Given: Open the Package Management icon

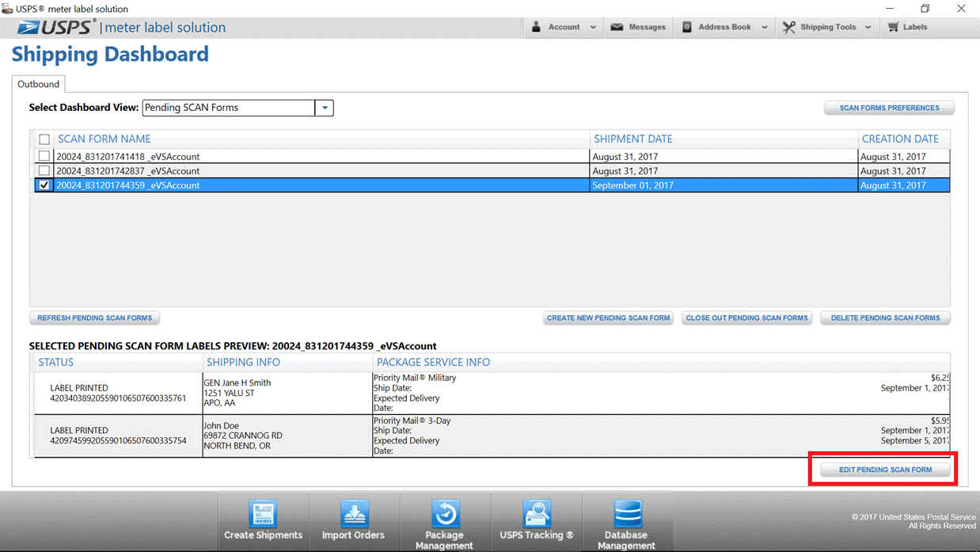Looking at the screenshot, I should click(x=445, y=514).
